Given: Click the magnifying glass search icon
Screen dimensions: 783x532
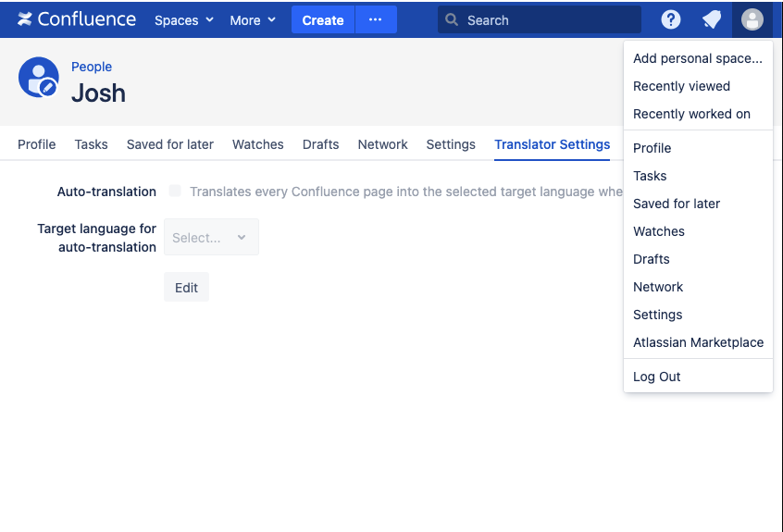Looking at the screenshot, I should [x=452, y=19].
